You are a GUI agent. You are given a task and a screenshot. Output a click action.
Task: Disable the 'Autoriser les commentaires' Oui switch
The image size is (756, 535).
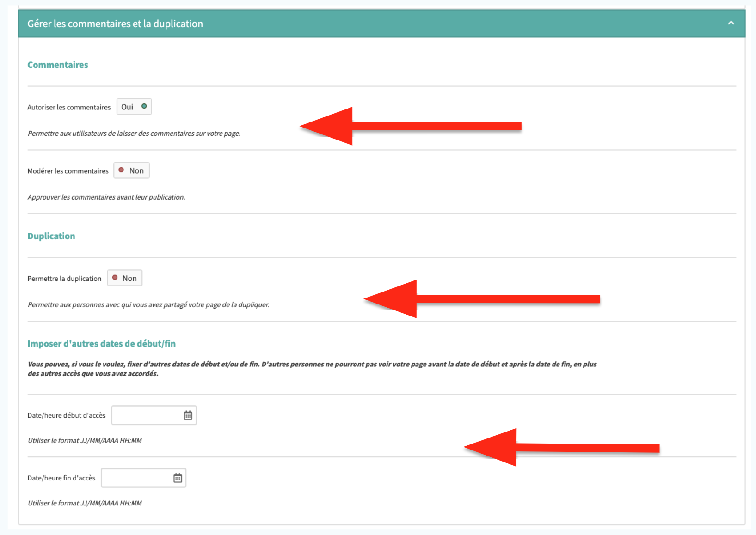coord(134,107)
